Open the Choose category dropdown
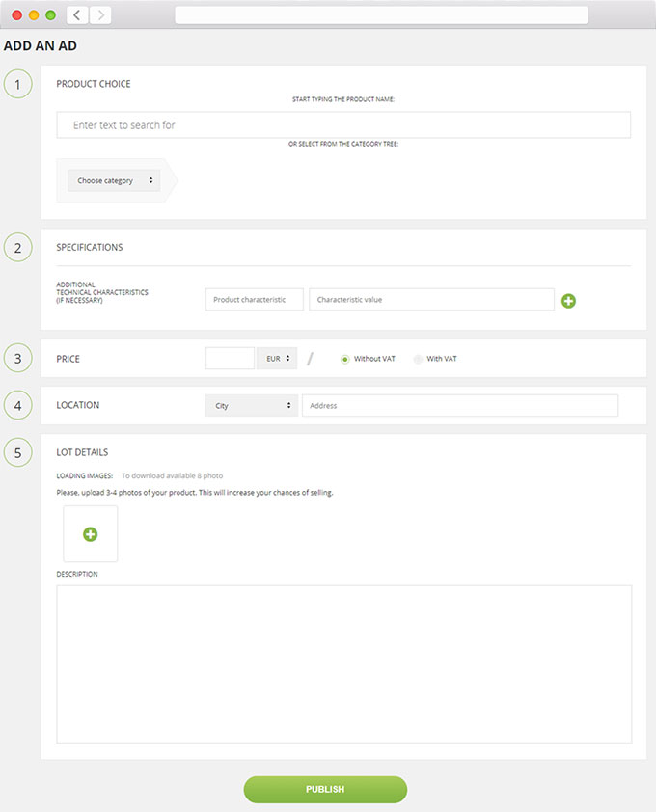The image size is (656, 812). point(114,180)
